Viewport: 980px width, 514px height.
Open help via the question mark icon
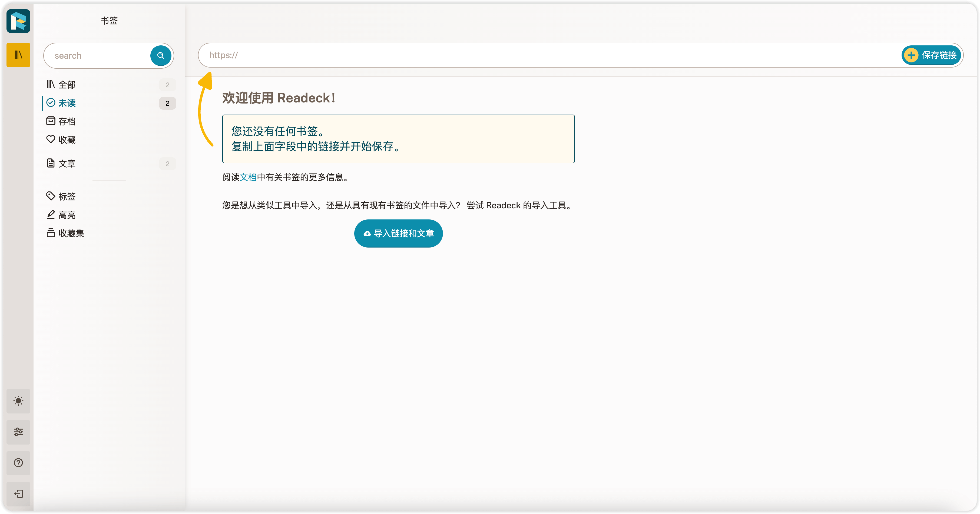tap(18, 463)
